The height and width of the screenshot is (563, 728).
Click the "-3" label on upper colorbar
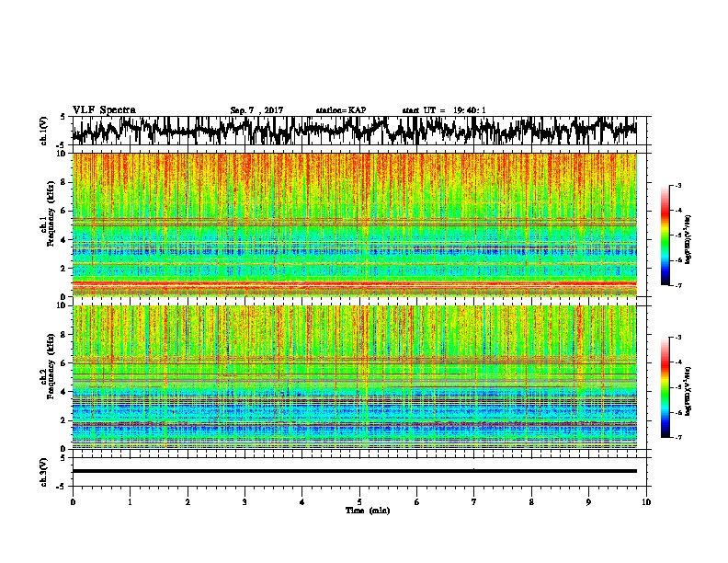pyautogui.click(x=677, y=186)
